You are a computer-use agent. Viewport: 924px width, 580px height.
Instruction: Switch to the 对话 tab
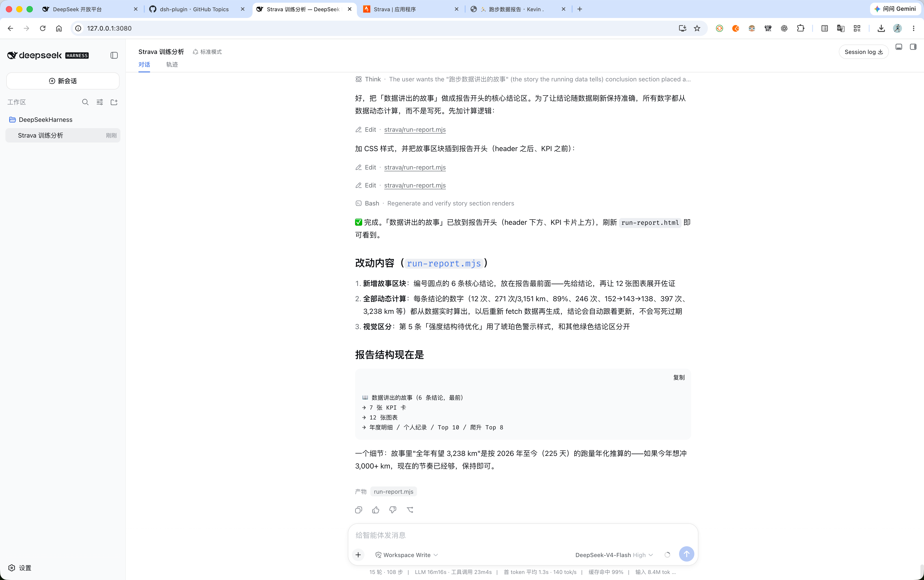click(x=144, y=65)
